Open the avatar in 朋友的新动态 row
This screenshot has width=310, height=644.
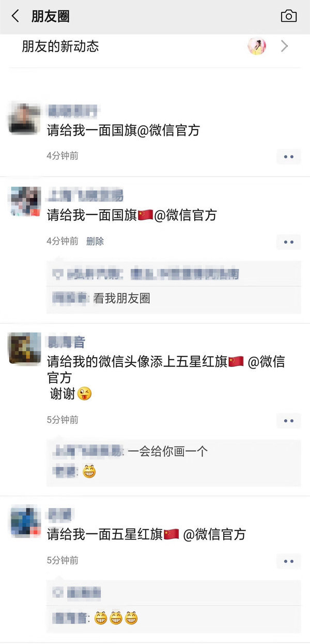257,47
